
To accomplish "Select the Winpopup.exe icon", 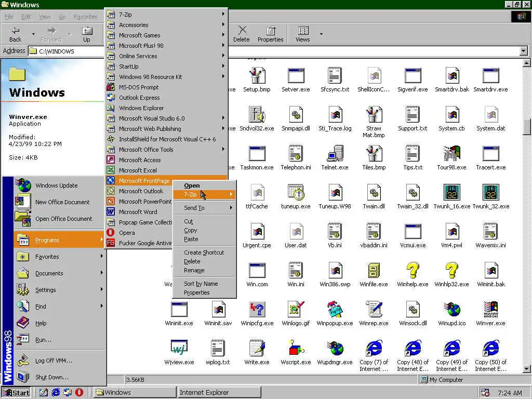I will (335, 310).
